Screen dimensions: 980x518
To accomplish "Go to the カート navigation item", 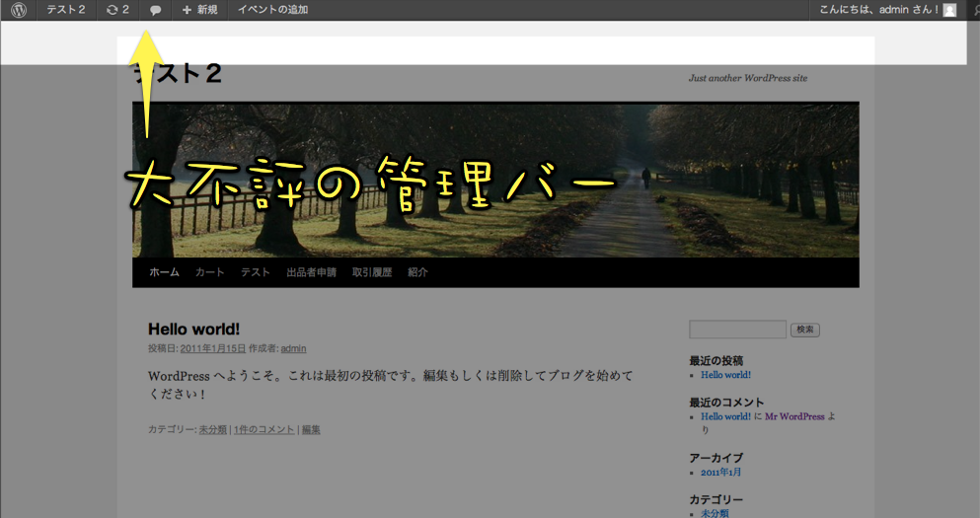I will (209, 272).
